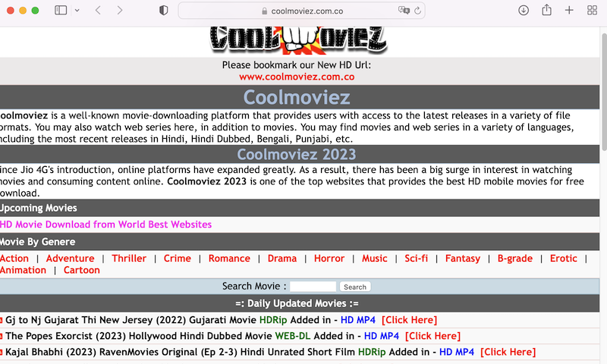This screenshot has width=607, height=364.
Task: Select the Action genre
Action: (x=14, y=259)
